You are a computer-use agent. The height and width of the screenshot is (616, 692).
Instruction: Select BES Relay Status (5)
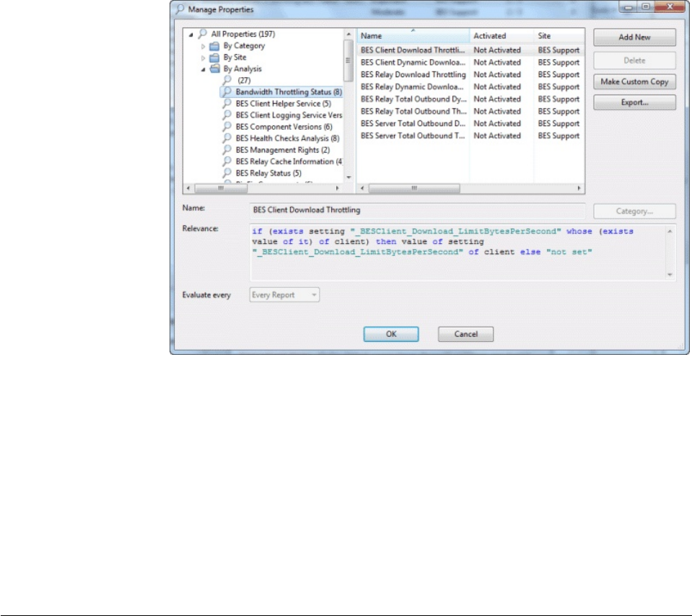268,173
